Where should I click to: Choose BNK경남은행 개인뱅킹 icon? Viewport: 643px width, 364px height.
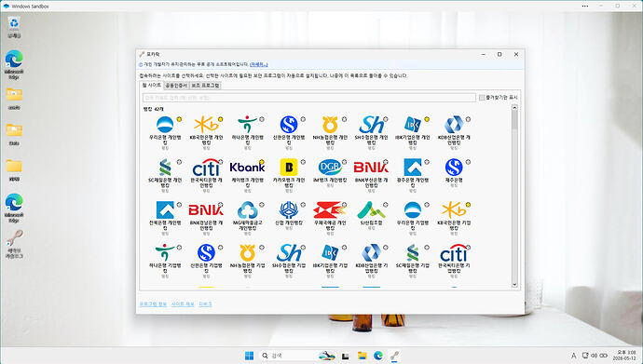coord(206,210)
